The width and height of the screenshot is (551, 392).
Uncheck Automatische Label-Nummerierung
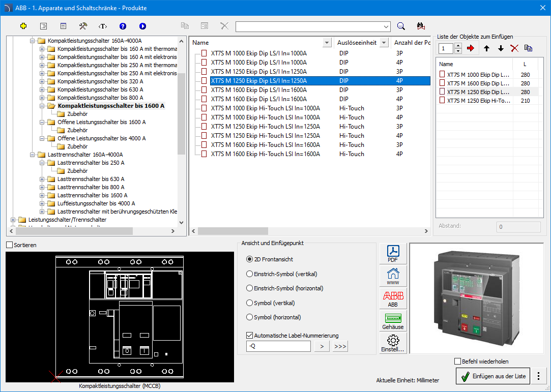249,336
